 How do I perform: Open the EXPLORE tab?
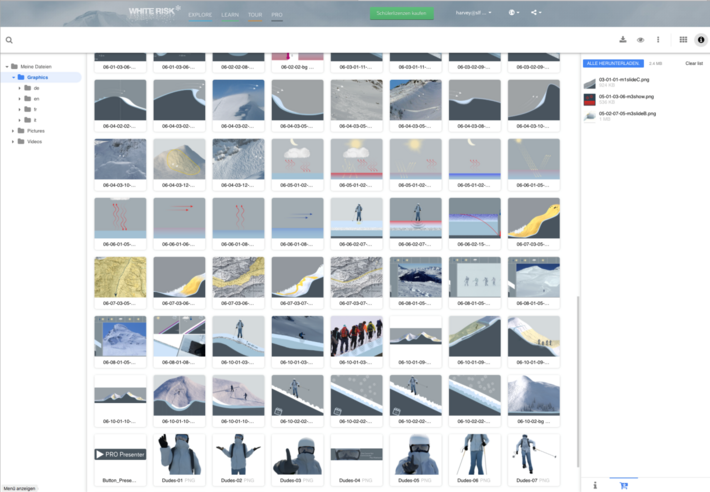click(x=200, y=15)
